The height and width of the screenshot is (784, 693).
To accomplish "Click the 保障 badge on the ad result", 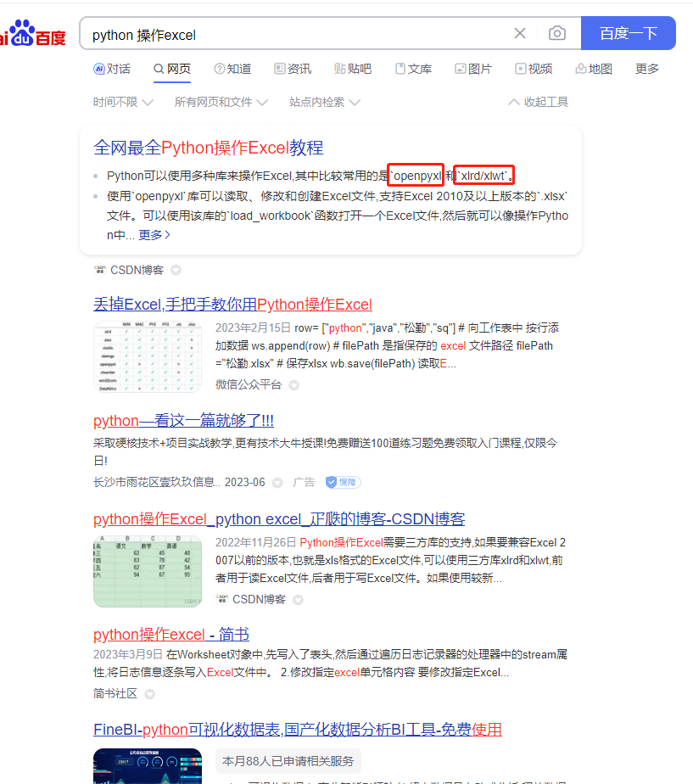I will tap(342, 481).
